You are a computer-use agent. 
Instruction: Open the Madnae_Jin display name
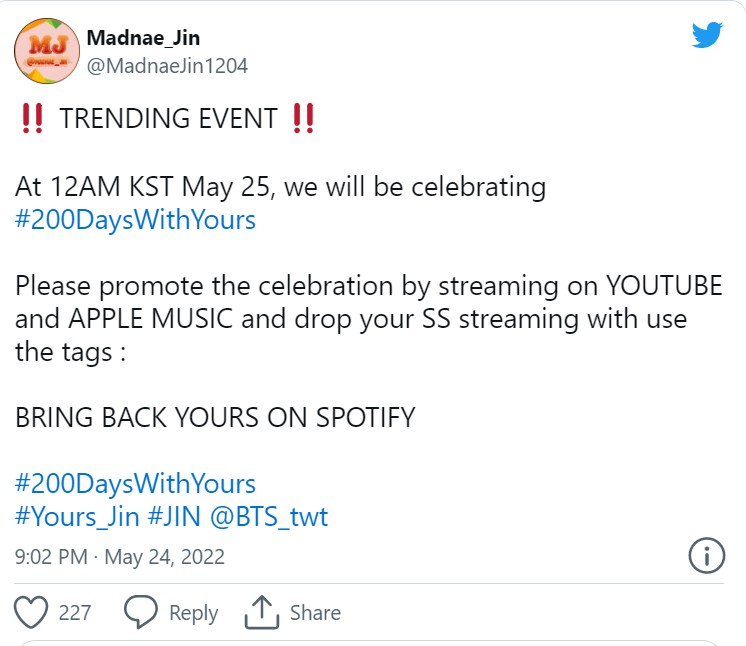pyautogui.click(x=143, y=38)
